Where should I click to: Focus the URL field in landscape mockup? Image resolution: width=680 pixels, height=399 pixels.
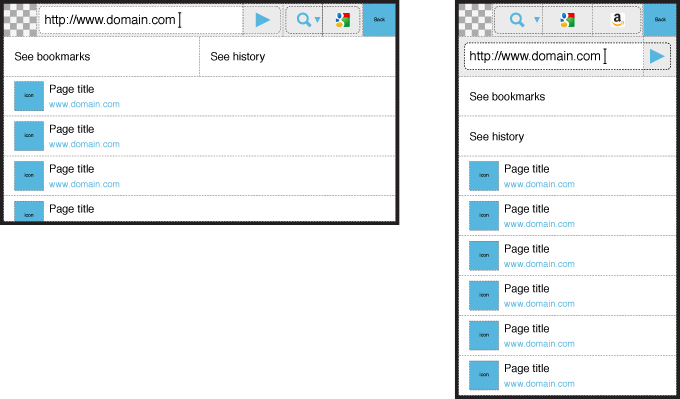(141, 20)
